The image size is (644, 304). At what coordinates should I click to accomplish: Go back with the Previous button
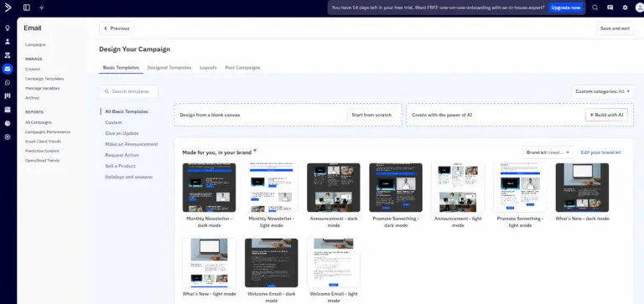117,28
